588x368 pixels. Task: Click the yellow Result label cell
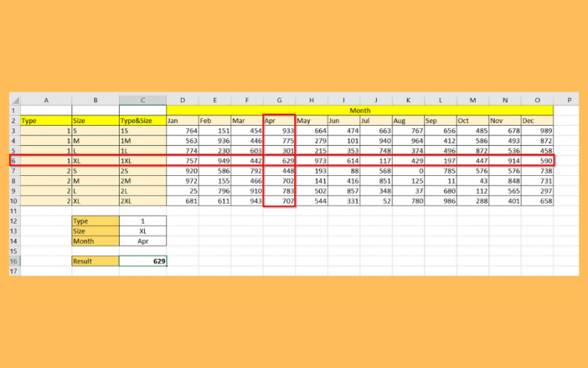click(x=95, y=261)
